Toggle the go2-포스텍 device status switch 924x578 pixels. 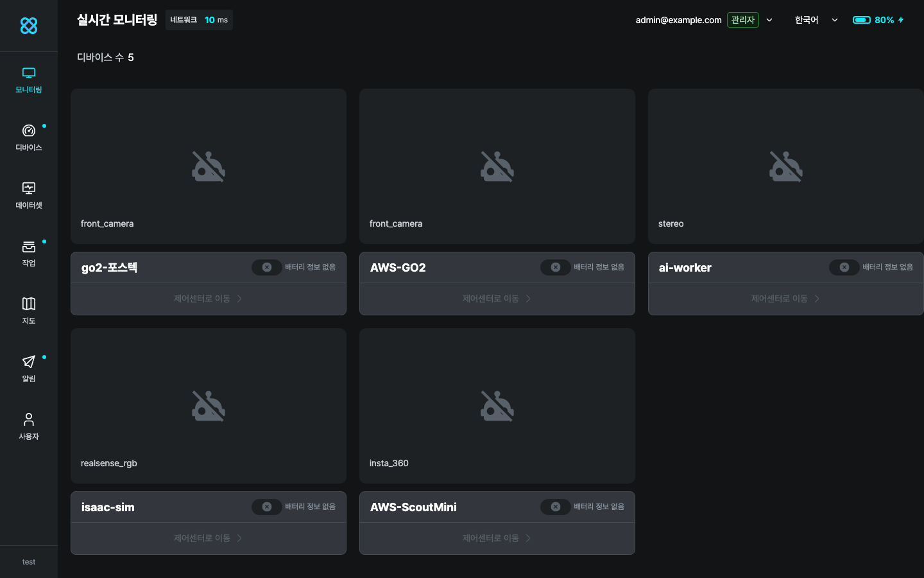[x=266, y=267]
